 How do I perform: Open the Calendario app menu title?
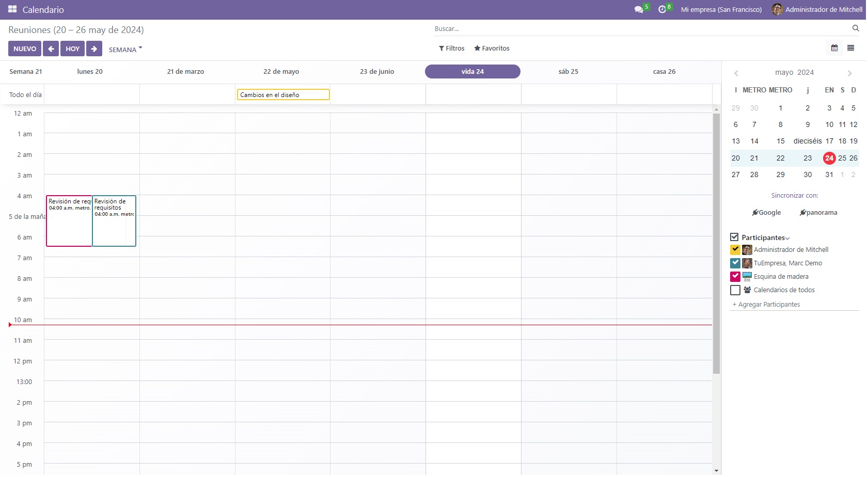pos(43,9)
